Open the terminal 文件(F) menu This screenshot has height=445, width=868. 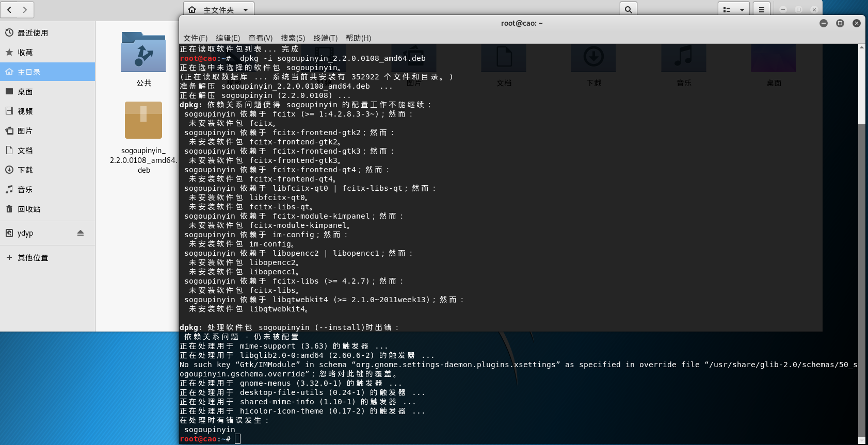pos(195,38)
